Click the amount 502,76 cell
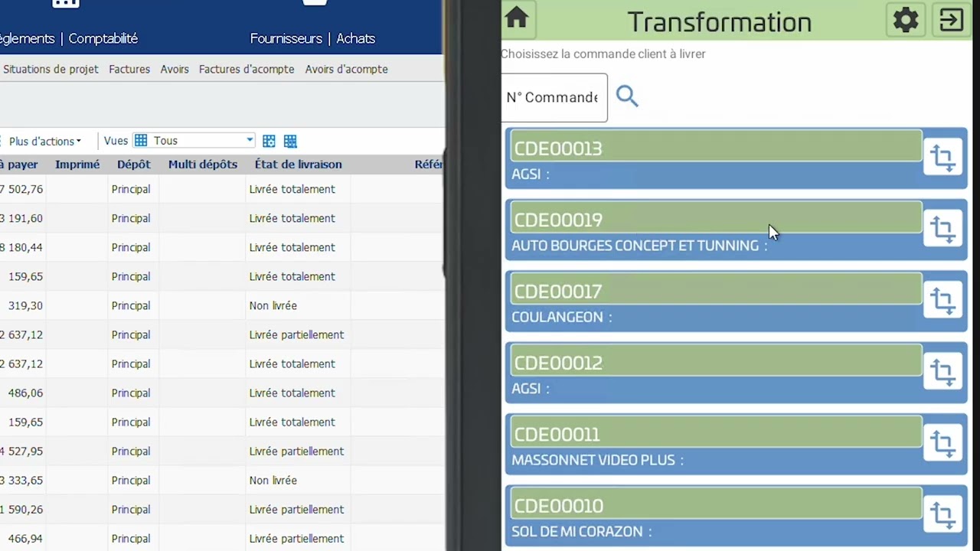The image size is (980, 551). pos(22,189)
